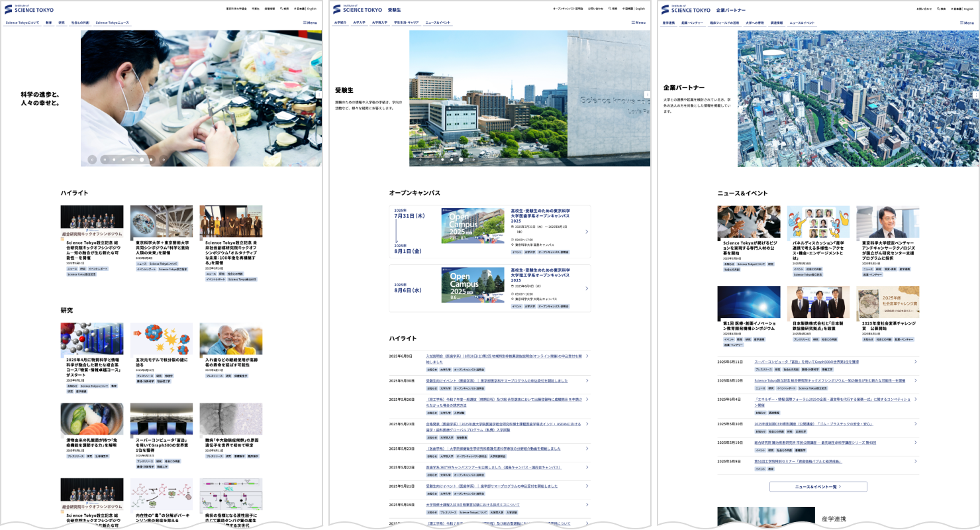Click the Science Tokyo logo on left page

[x=29, y=9]
